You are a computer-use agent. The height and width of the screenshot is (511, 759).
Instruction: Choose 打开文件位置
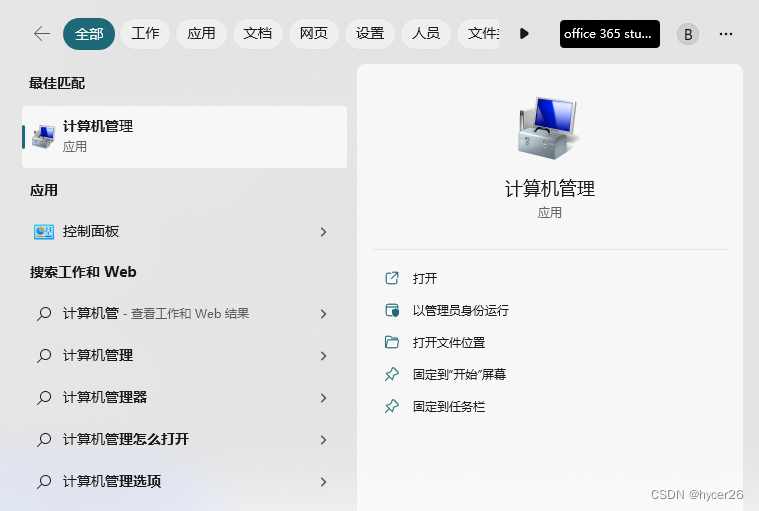tap(449, 343)
